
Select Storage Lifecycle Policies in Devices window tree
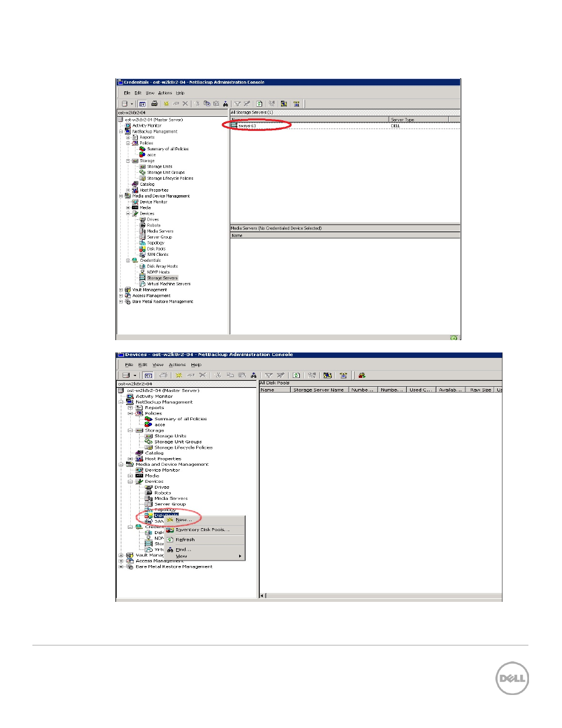183,447
